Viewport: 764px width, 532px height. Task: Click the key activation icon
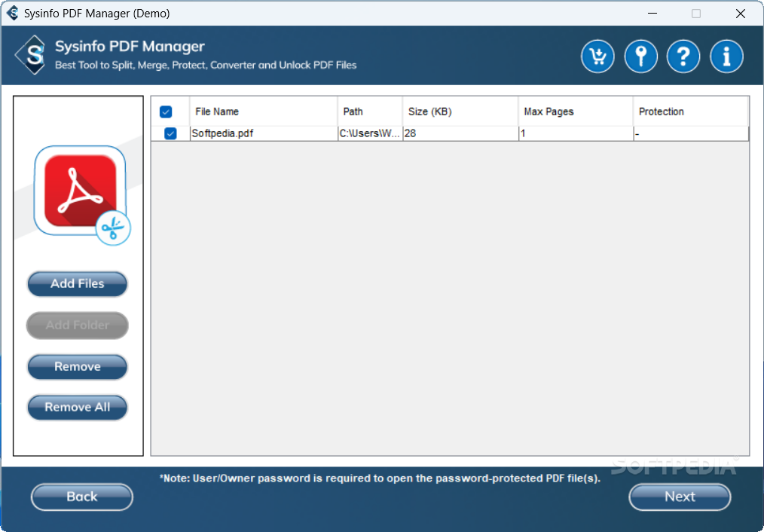(640, 57)
